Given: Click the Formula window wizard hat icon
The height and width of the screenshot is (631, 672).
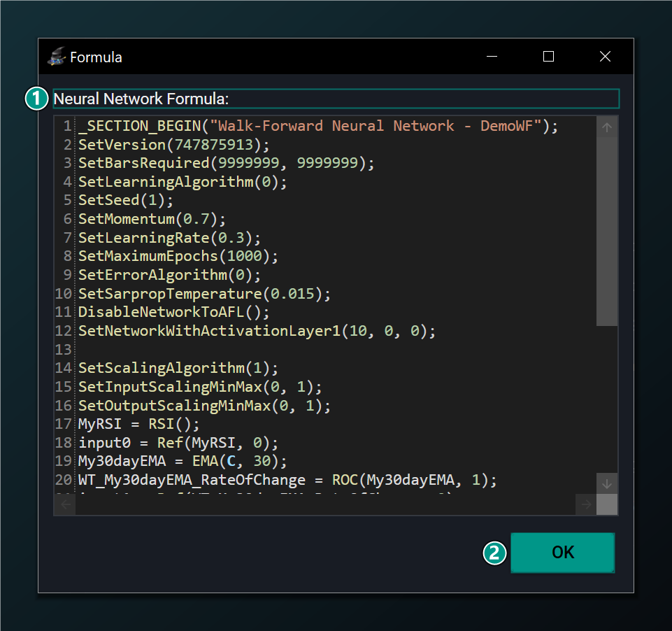Looking at the screenshot, I should 57,57.
